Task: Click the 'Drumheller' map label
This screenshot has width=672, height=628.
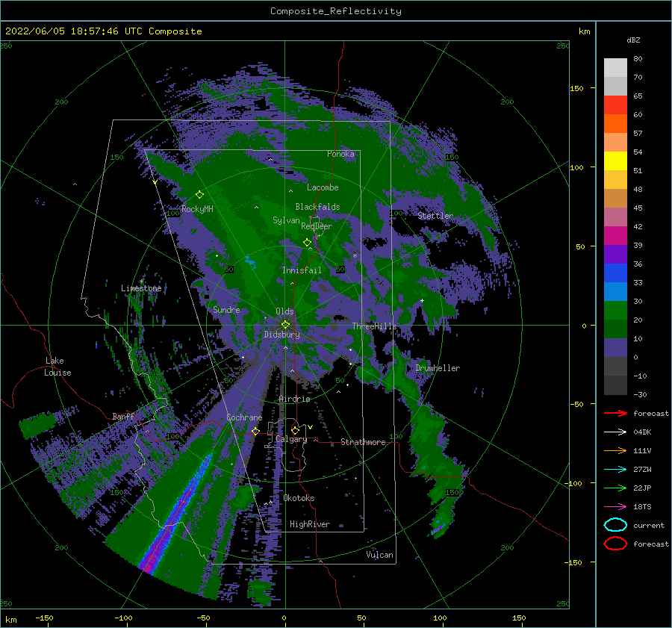Action: coord(438,368)
